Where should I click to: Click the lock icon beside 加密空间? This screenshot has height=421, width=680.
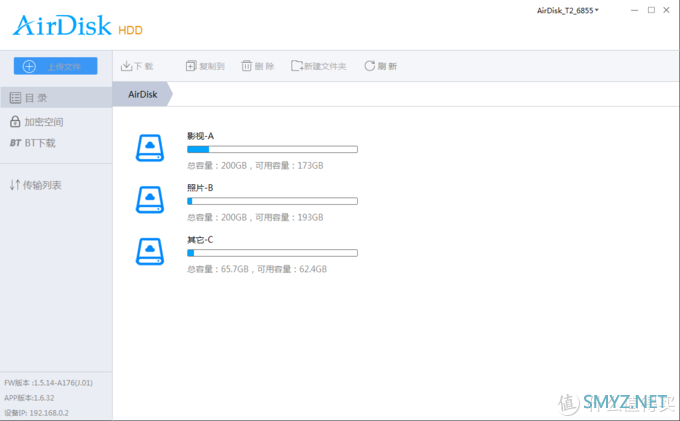15,121
